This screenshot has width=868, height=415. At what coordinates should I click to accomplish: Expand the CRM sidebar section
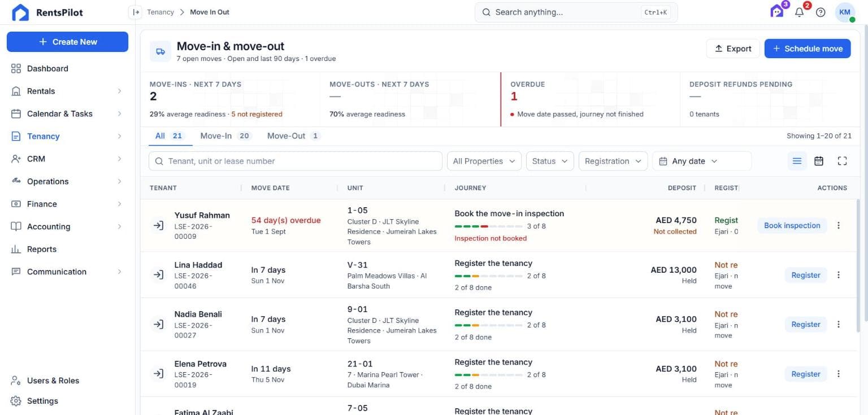click(x=67, y=159)
